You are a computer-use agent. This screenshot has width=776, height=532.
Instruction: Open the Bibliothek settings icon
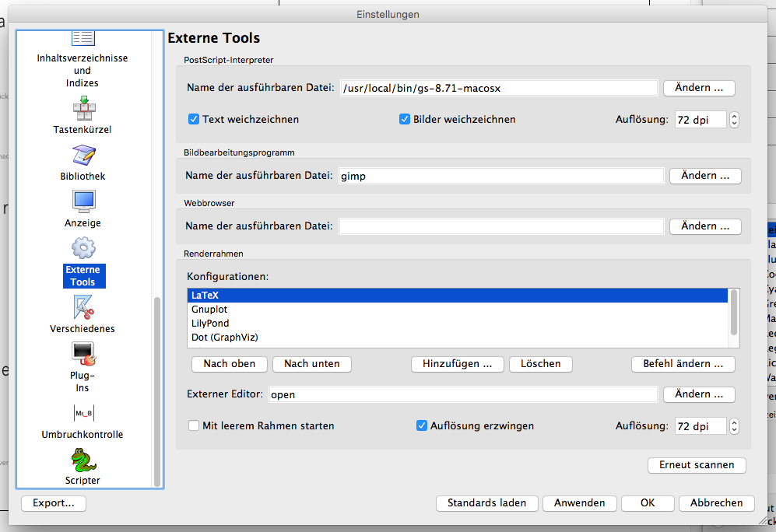click(83, 155)
